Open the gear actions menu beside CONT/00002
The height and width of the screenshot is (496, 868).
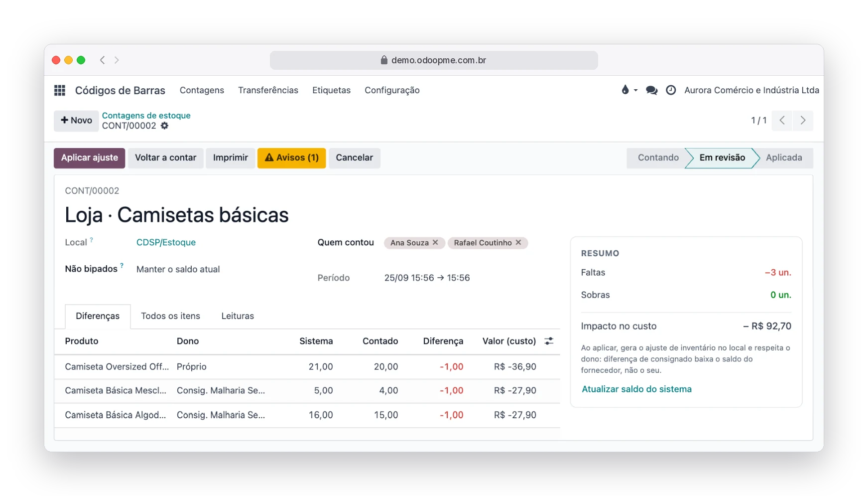coord(164,126)
